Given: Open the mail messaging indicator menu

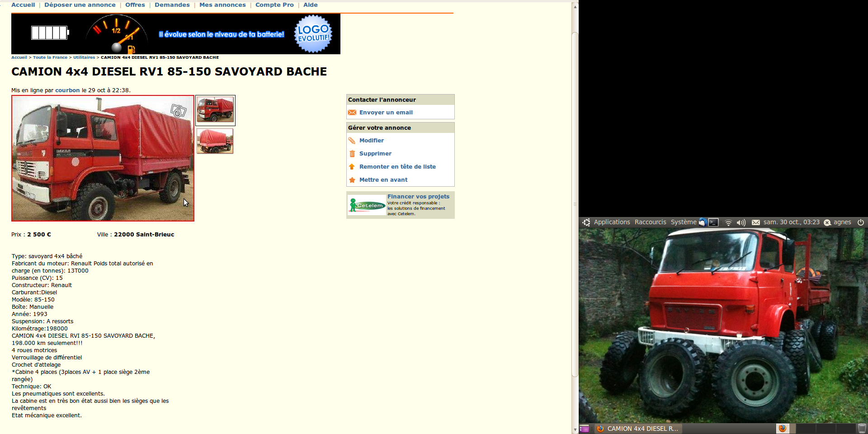Looking at the screenshot, I should click(755, 222).
